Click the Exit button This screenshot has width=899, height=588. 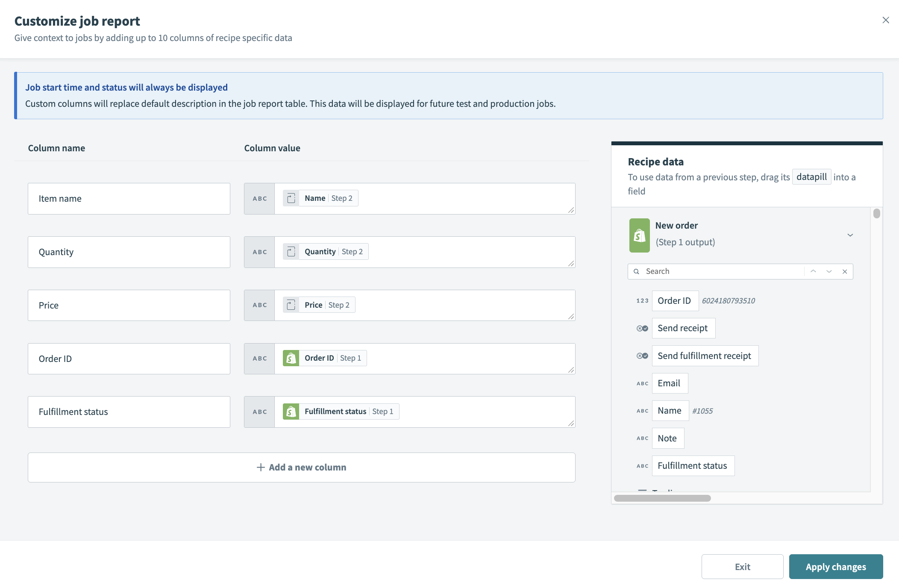pyautogui.click(x=742, y=567)
